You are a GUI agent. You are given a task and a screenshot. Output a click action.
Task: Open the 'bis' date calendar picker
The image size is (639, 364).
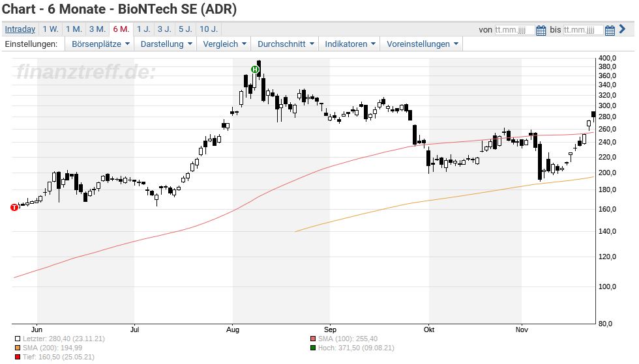click(610, 30)
